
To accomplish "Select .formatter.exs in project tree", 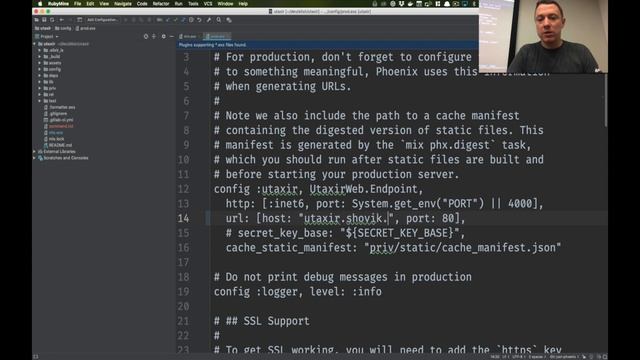I will 60,107.
